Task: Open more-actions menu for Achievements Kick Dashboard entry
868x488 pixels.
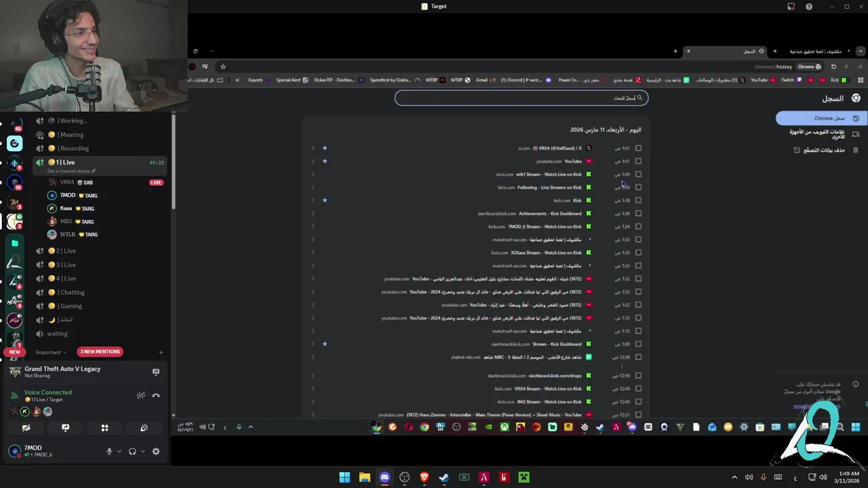Action: pos(313,213)
